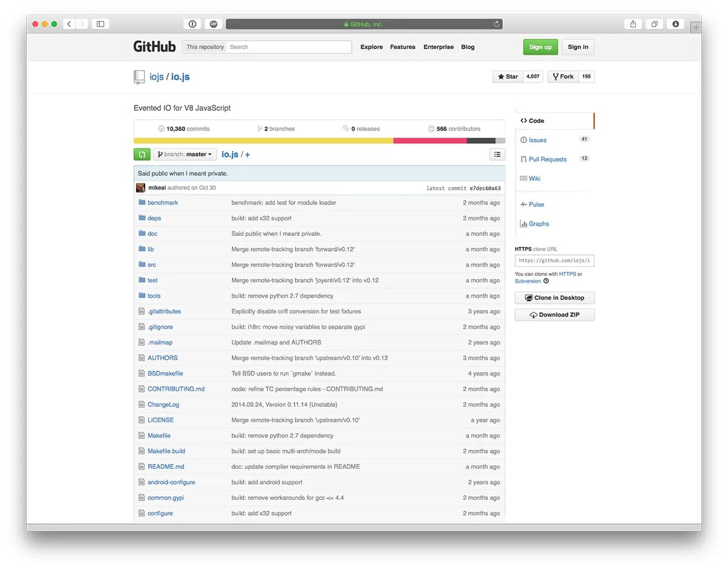Click Download ZIP button
The width and height of the screenshot is (728, 569).
pos(554,315)
